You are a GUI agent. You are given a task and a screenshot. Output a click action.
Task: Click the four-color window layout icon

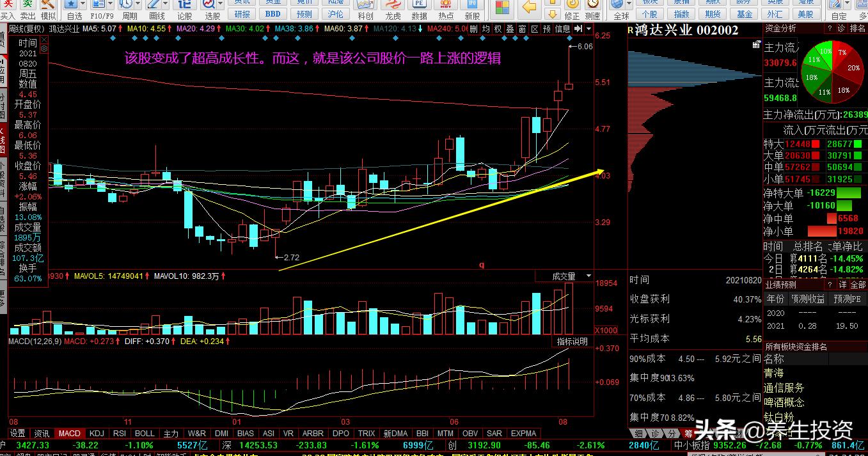click(x=503, y=8)
